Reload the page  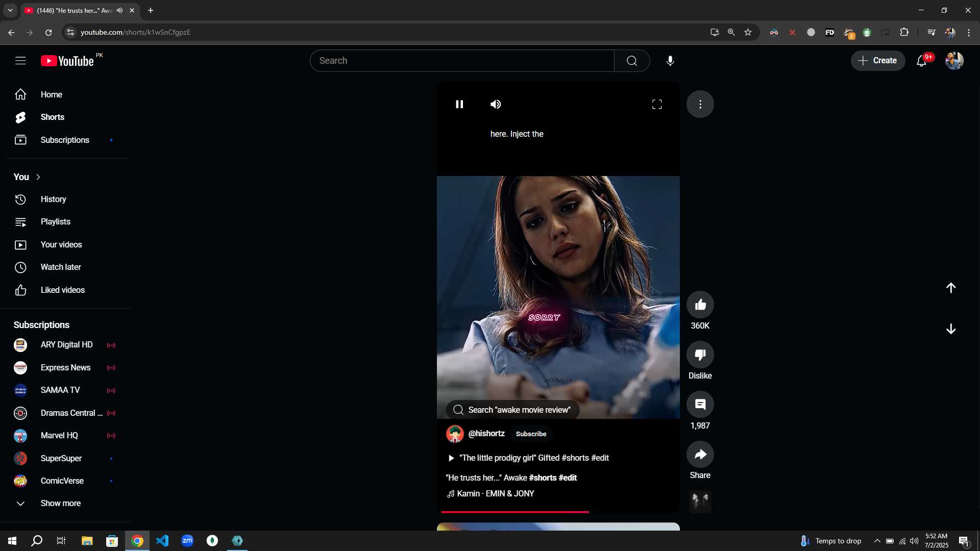pyautogui.click(x=48, y=32)
